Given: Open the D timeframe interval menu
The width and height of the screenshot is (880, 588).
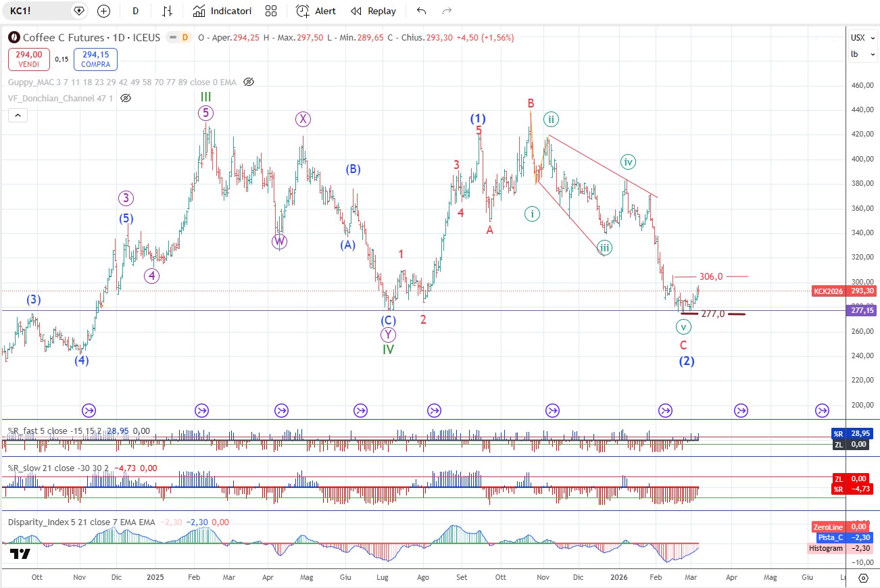Looking at the screenshot, I should [136, 11].
